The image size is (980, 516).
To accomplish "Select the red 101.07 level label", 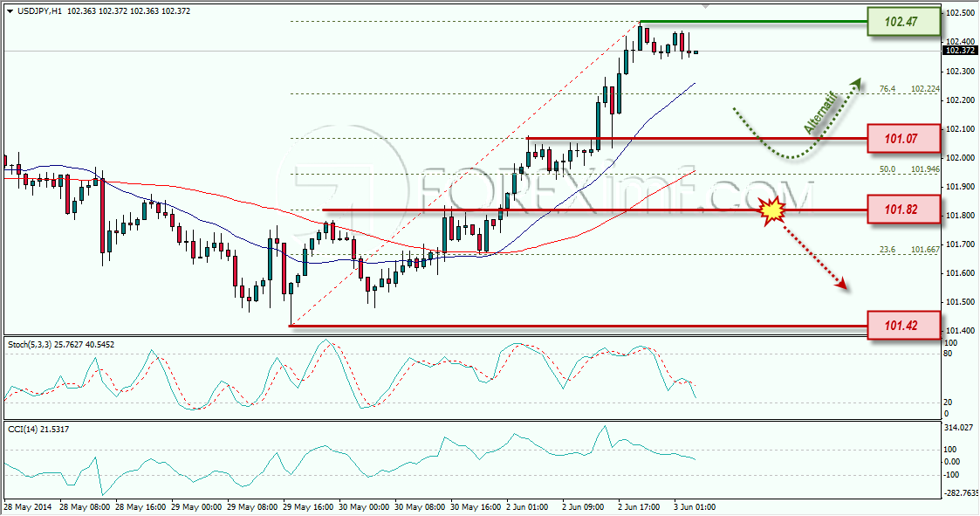I will (x=903, y=138).
